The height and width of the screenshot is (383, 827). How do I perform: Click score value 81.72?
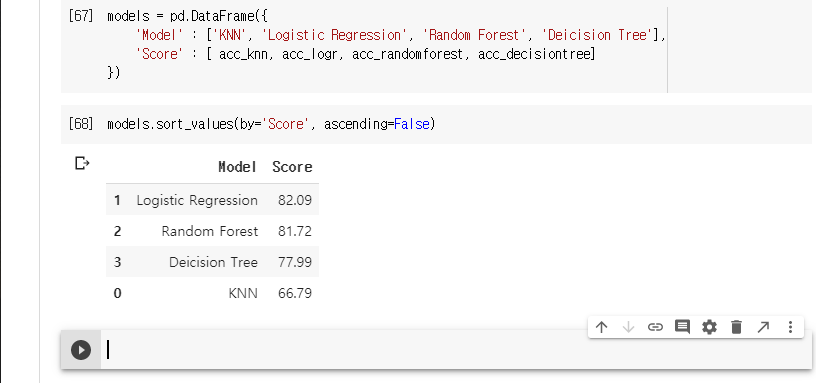tap(295, 231)
